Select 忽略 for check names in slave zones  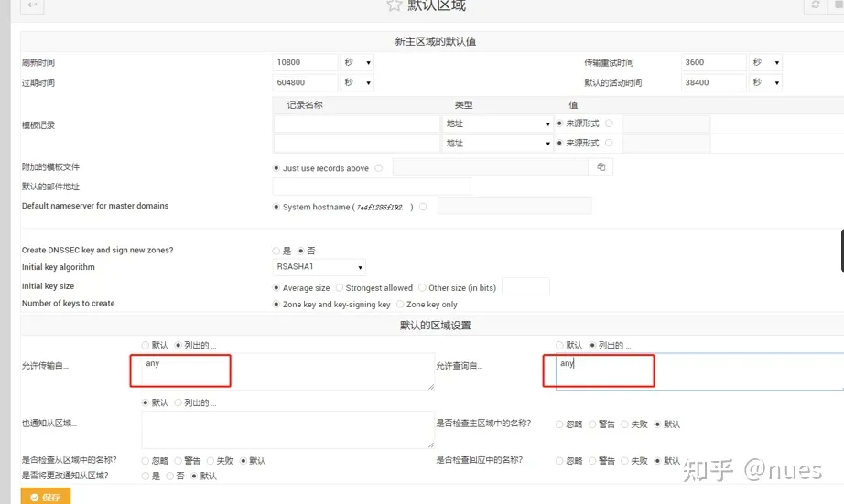pyautogui.click(x=146, y=460)
